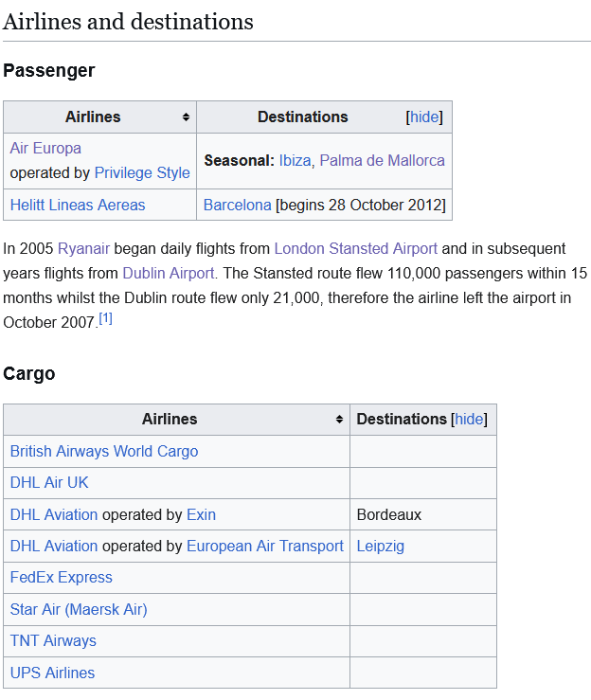Open the Air Europa link
This screenshot has height=700, width=591.
tap(45, 148)
